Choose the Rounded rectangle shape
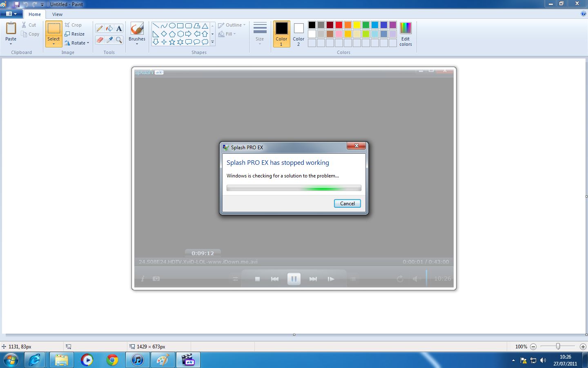The height and width of the screenshot is (368, 588). point(189,26)
